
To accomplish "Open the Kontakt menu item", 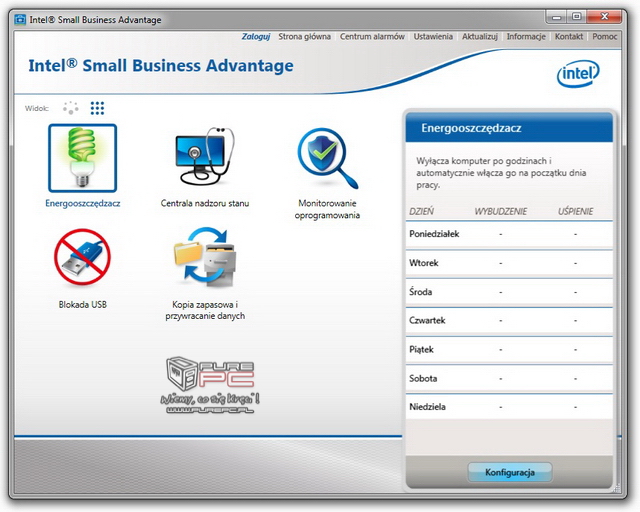I will [569, 37].
